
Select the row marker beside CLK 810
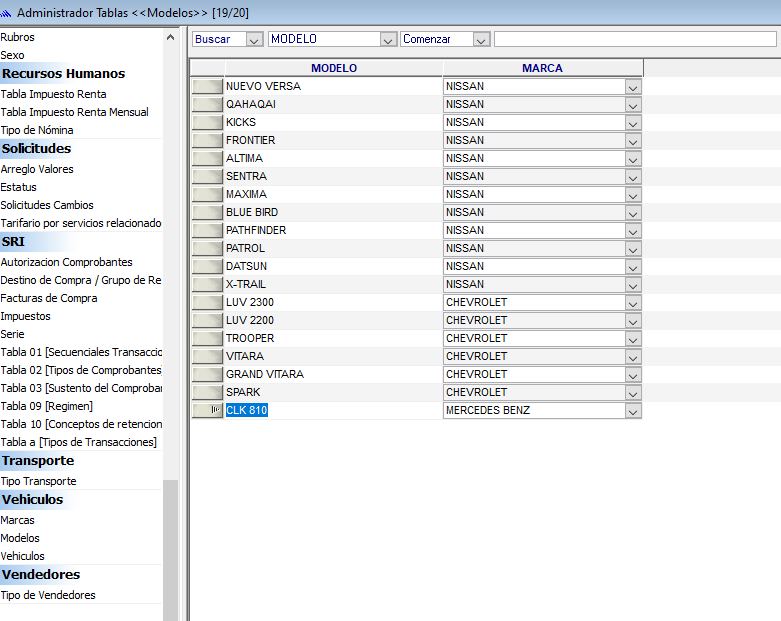click(x=207, y=411)
